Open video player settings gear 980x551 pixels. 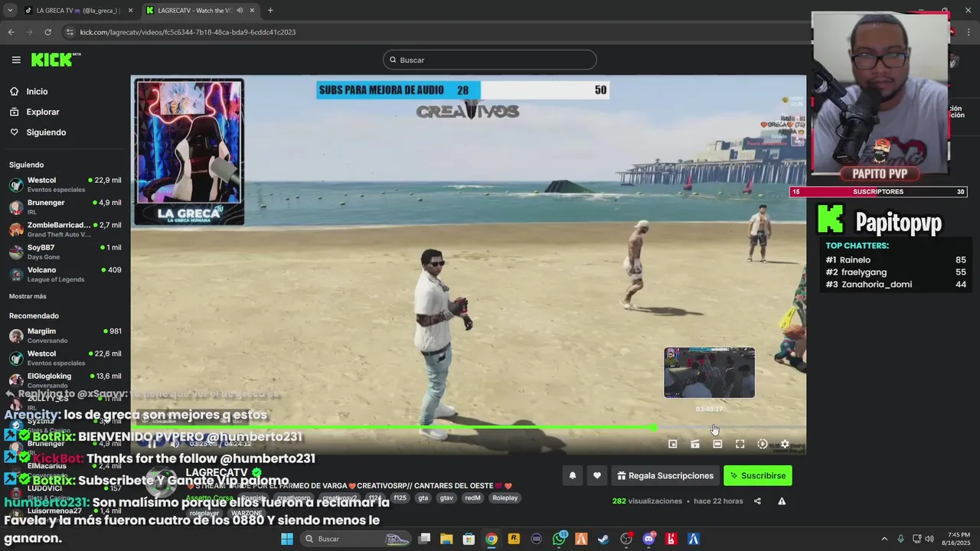pos(785,444)
